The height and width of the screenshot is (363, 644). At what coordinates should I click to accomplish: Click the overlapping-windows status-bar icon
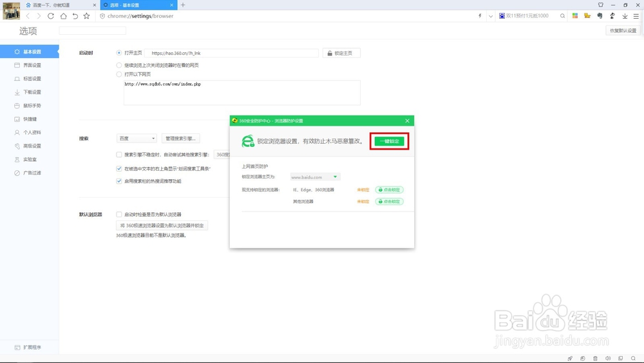[621, 358]
